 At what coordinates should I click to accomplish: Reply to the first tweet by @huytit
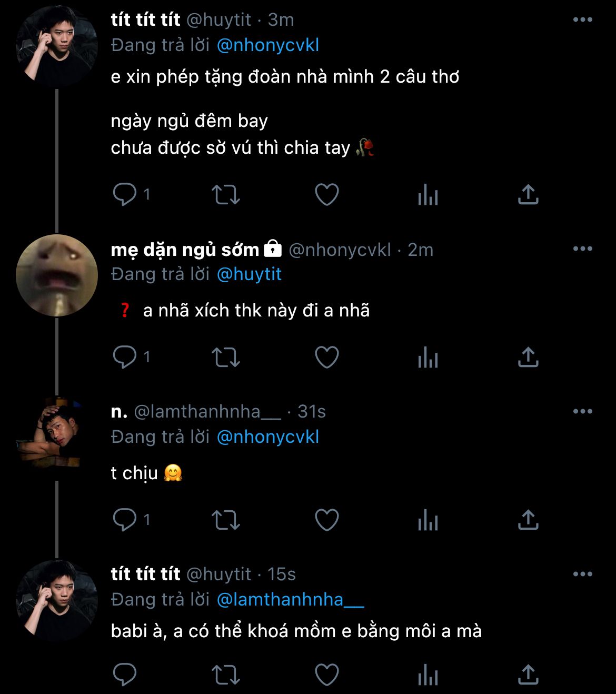pyautogui.click(x=125, y=195)
